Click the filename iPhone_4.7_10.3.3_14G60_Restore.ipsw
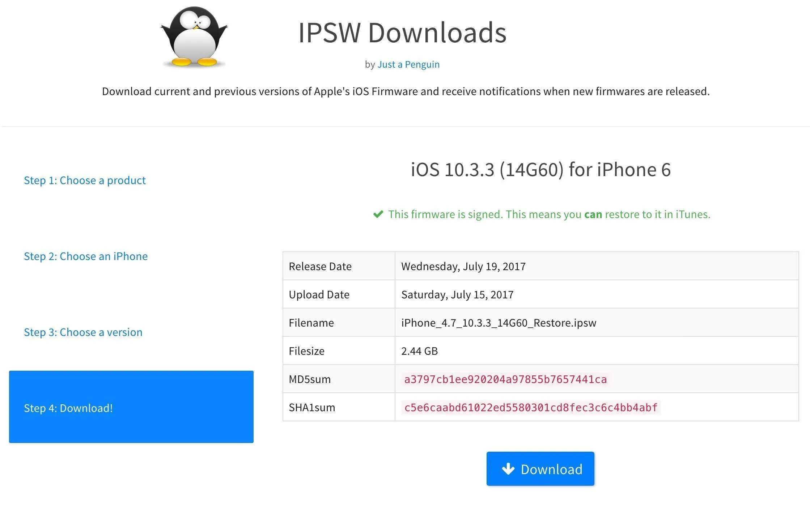The image size is (810, 532). click(x=499, y=323)
